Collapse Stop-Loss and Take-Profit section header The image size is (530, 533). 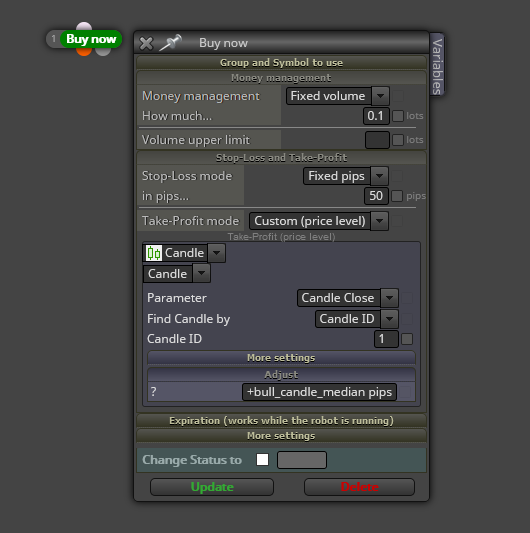(x=281, y=158)
